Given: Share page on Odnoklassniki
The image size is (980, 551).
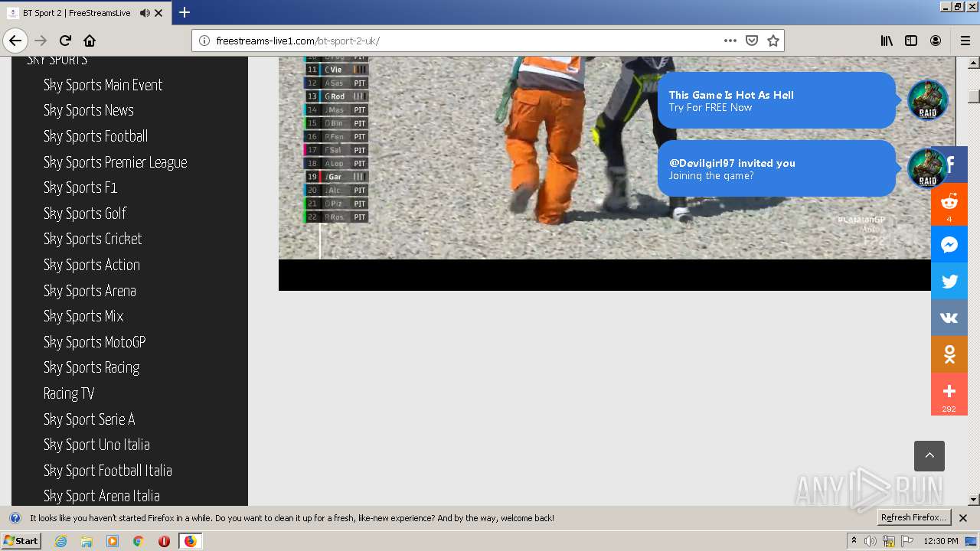Looking at the screenshot, I should (x=949, y=354).
